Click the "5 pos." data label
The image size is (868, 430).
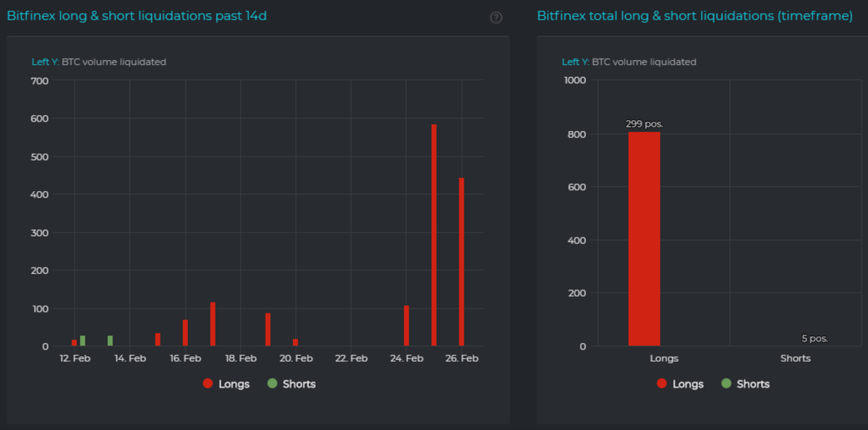[814, 338]
